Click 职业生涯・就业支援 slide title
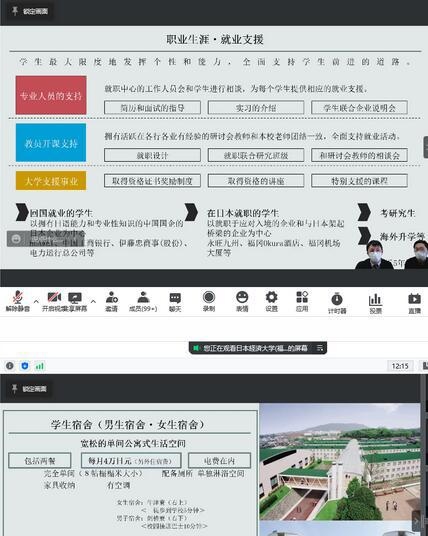The width and height of the screenshot is (428, 536). pyautogui.click(x=215, y=39)
